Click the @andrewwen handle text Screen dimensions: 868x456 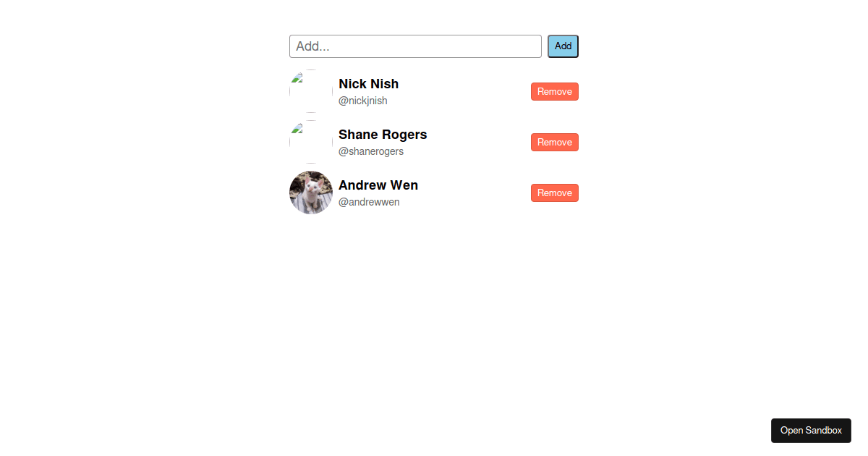[x=369, y=202]
